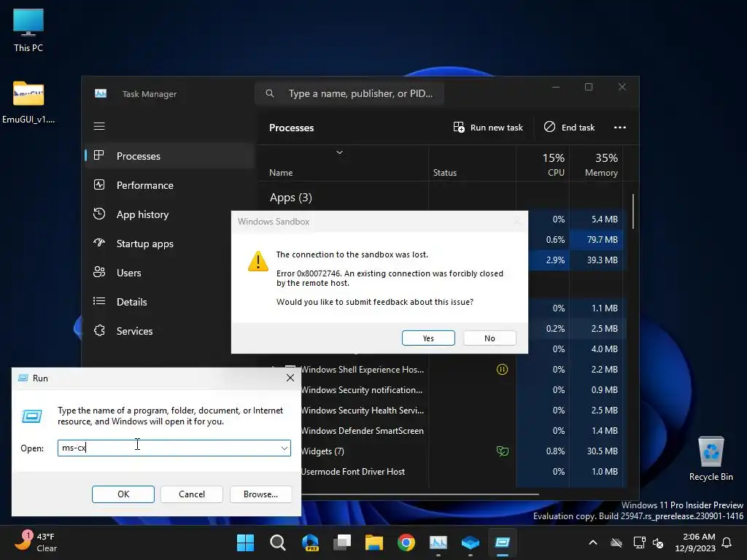Click Yes in the Windows Sandbox dialog
This screenshot has width=747, height=560.
[x=428, y=338]
